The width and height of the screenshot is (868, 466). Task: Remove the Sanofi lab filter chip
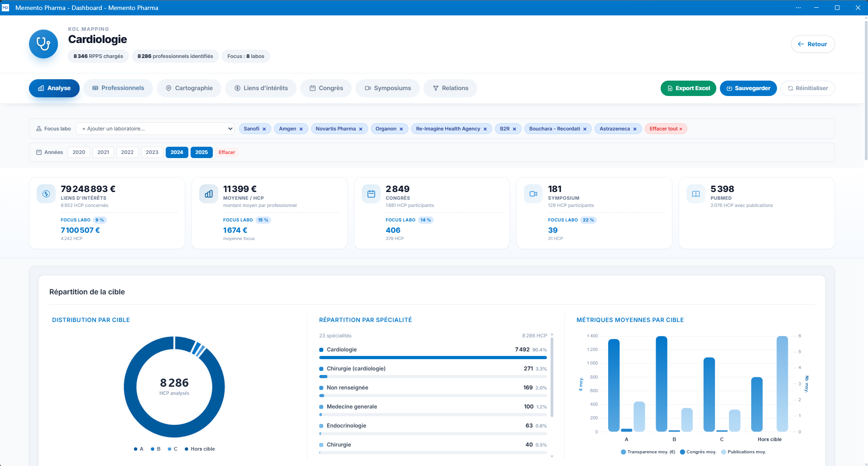pyautogui.click(x=264, y=129)
